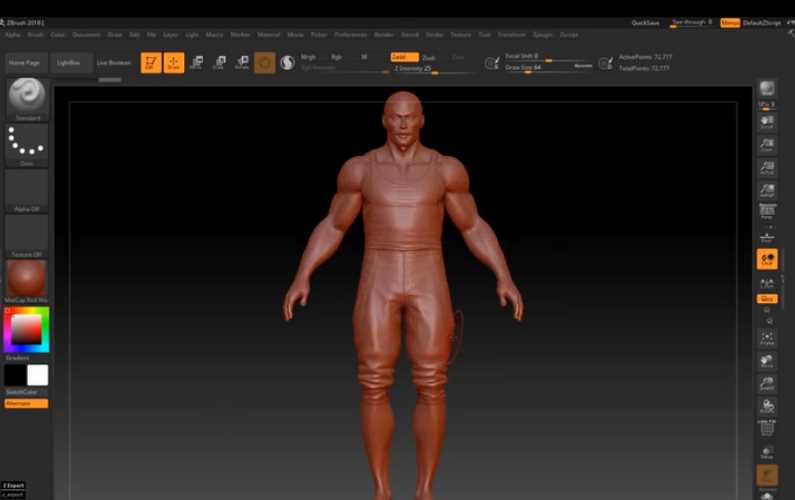Adjust the See-through slider
Image resolution: width=795 pixels, height=500 pixels.
coord(692,23)
